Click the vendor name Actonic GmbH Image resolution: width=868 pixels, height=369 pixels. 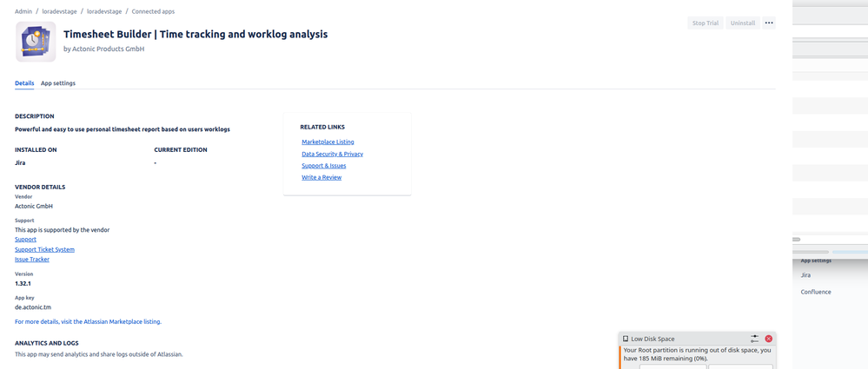tap(34, 206)
